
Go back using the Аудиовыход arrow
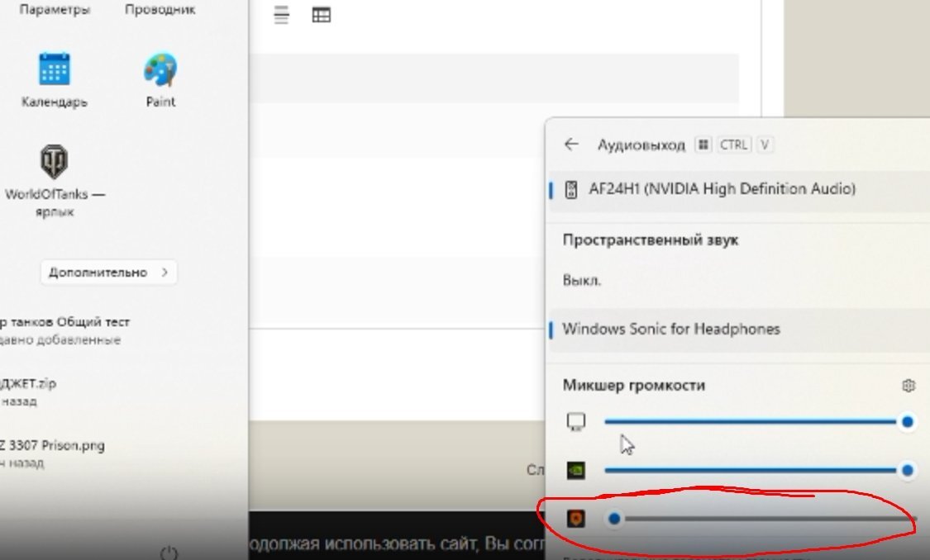coord(571,145)
